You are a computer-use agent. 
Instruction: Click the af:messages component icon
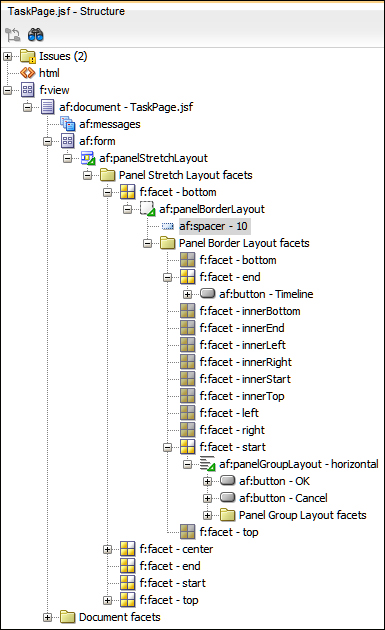68,124
